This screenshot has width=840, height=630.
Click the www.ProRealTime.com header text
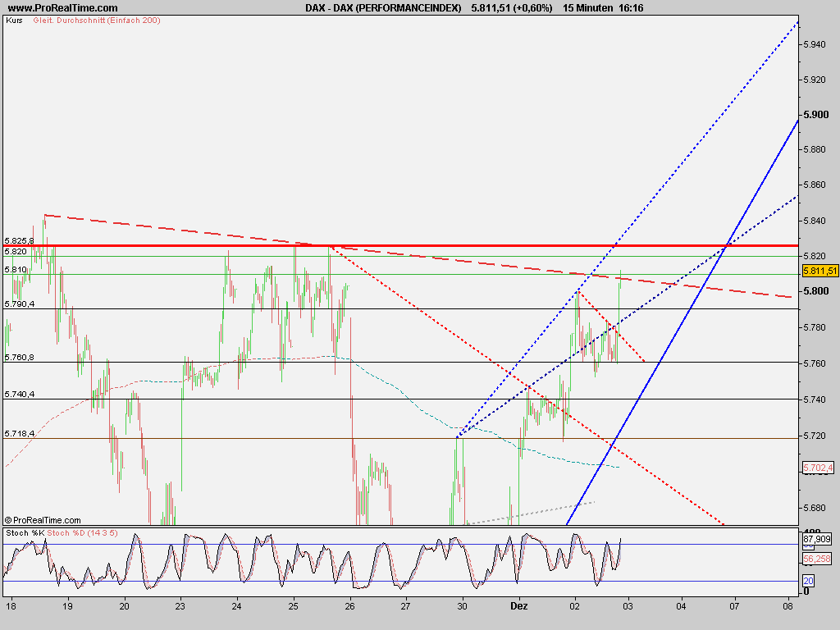point(62,8)
